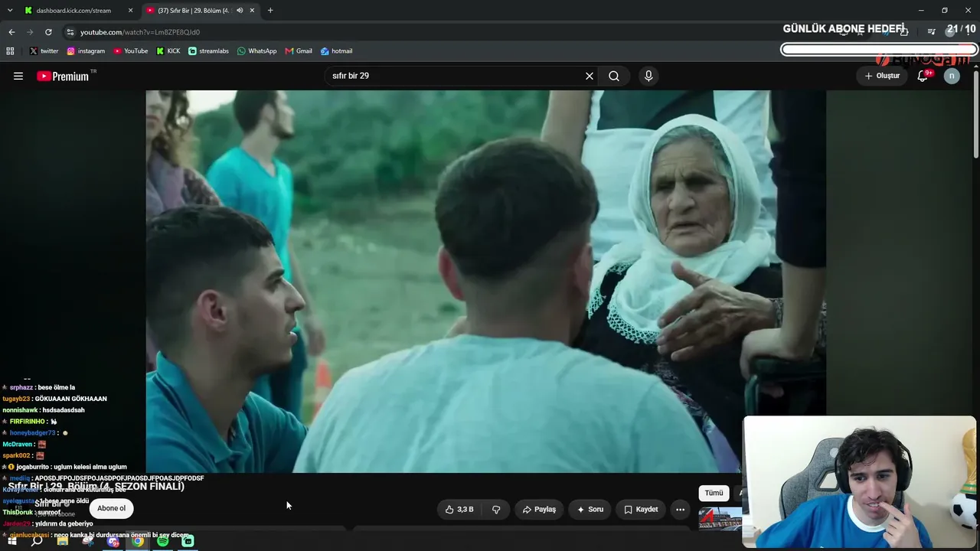
Task: Subscribe with the Abone ol button
Action: click(111, 508)
